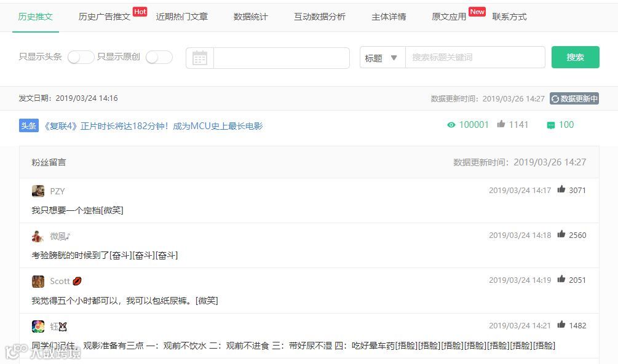Screen dimensions: 618x364
Task: Click the comment starting 同学们记住
Action: click(x=293, y=346)
